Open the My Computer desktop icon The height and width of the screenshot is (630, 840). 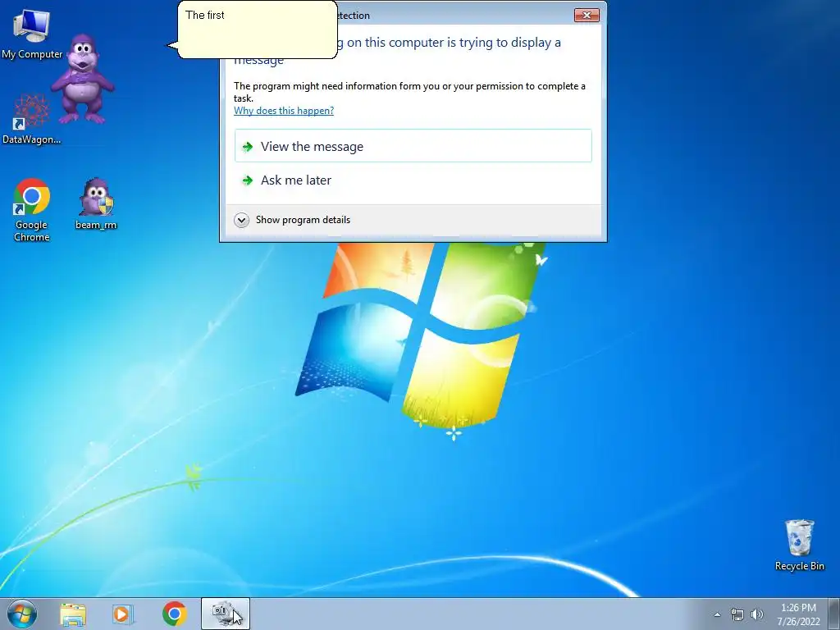pos(32,34)
